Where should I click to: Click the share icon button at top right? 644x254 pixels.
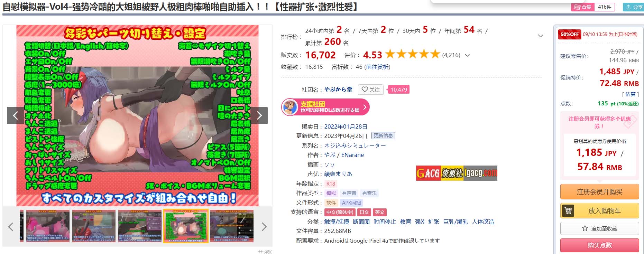[633, 7]
